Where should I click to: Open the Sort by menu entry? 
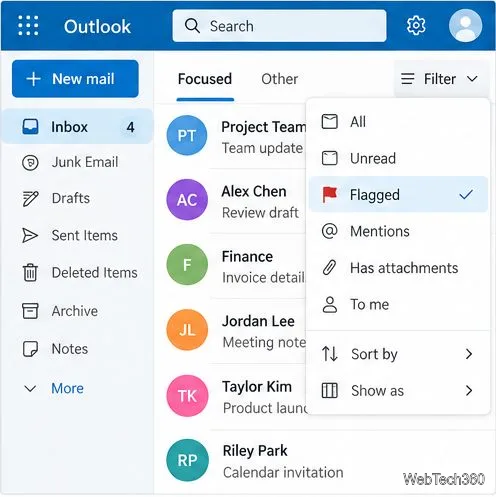click(x=398, y=354)
